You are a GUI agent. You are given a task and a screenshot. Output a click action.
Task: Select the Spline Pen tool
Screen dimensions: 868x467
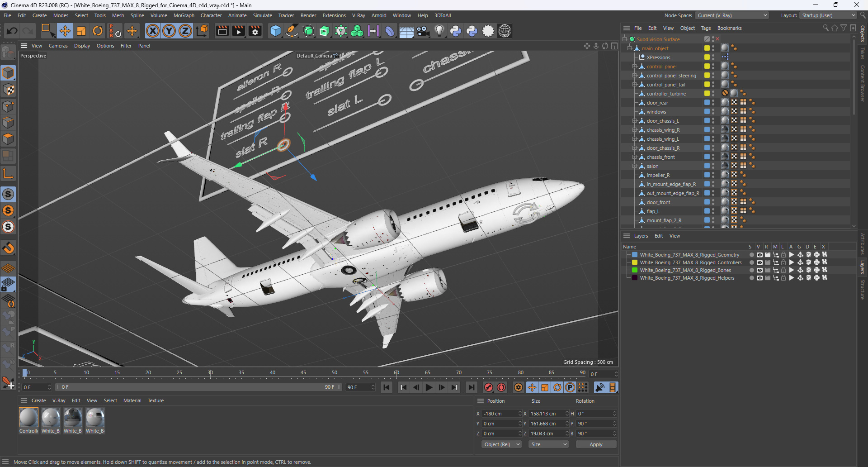[292, 31]
